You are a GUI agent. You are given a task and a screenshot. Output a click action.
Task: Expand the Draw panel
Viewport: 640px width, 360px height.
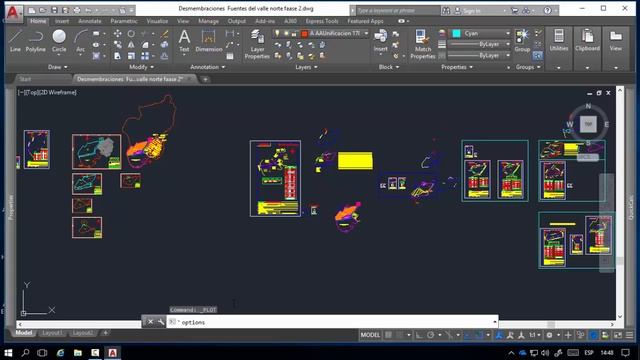click(58, 67)
